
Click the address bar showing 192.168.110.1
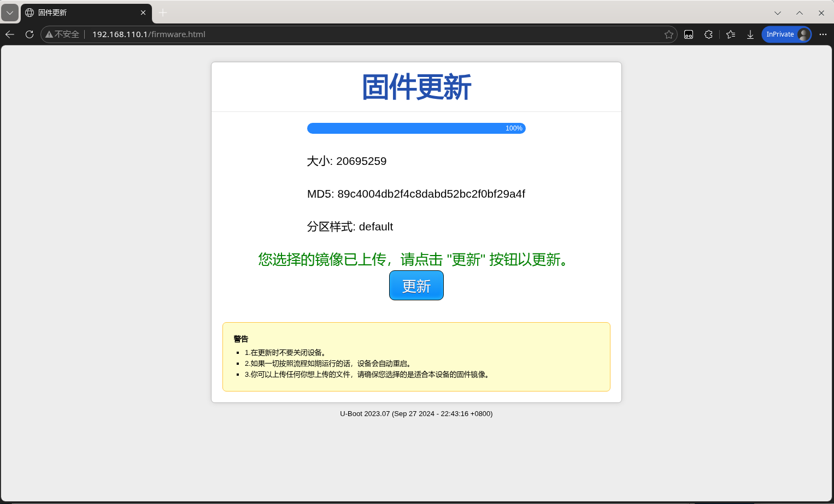[148, 34]
